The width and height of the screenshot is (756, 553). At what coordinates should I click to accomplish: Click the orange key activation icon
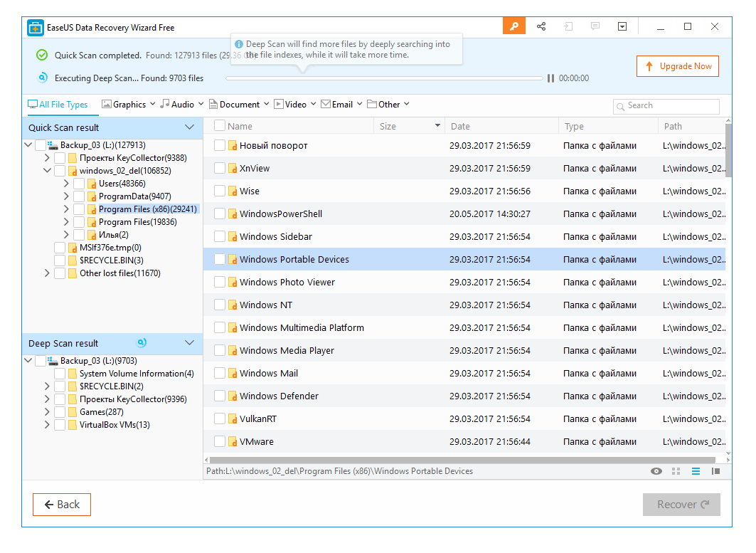tap(514, 26)
